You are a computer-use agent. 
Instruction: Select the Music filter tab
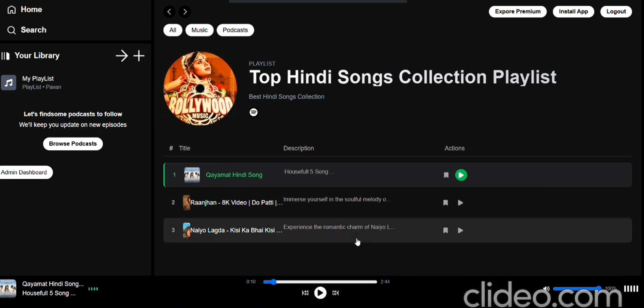click(x=199, y=30)
